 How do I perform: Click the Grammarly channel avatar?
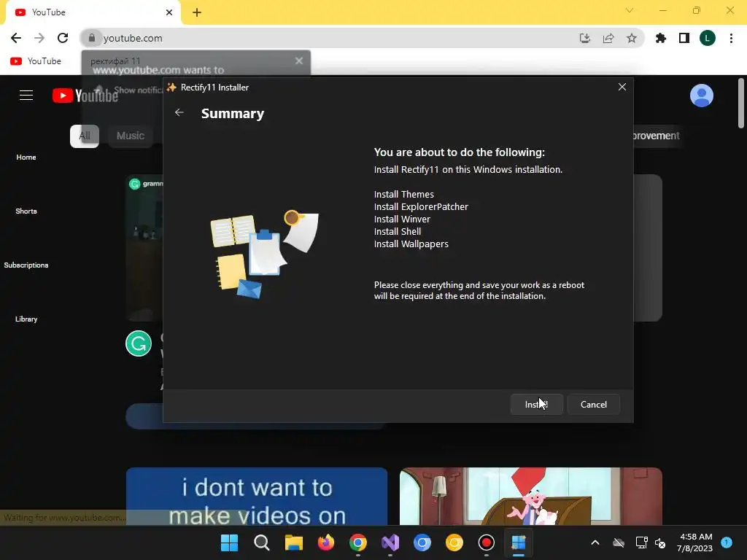[x=139, y=343]
